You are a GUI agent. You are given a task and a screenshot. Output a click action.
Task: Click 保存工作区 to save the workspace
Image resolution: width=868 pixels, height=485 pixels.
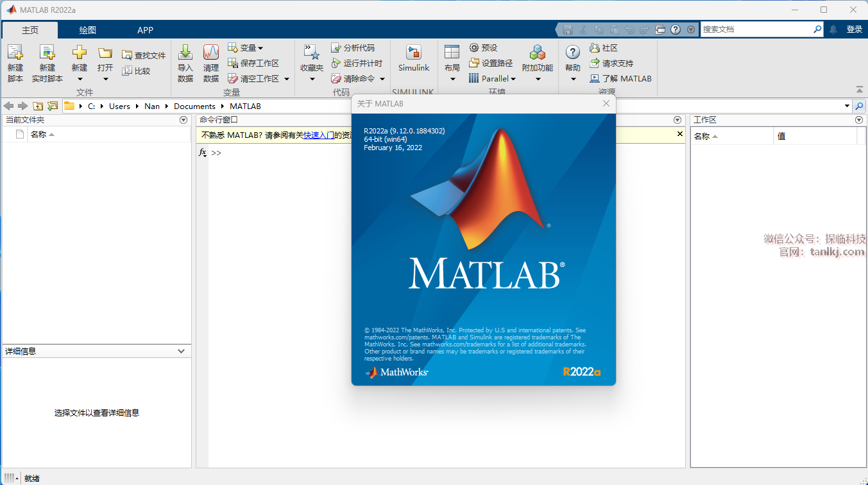tap(253, 63)
